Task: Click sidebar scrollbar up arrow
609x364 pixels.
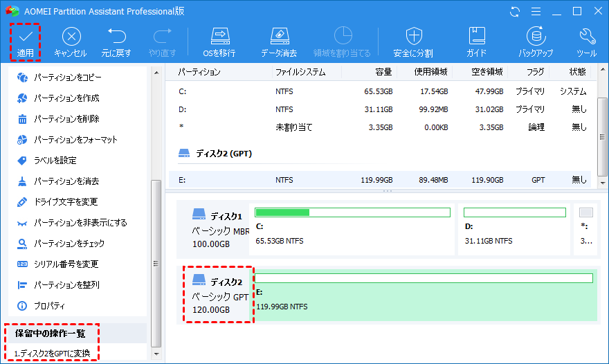Action: click(x=156, y=73)
